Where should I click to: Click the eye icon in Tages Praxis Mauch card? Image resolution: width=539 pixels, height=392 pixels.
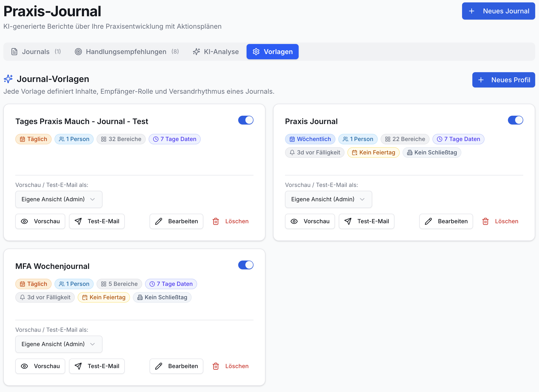pos(24,221)
